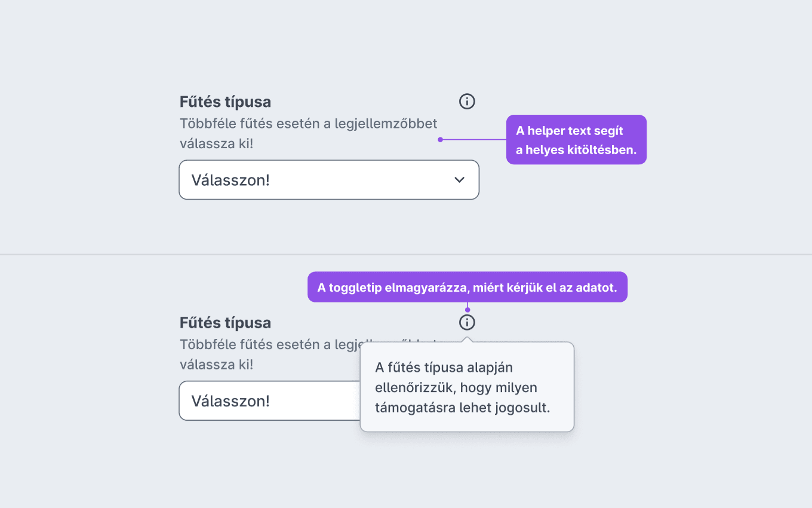Click the purple 'A helper text segít' callout
812x508 pixels.
click(576, 140)
